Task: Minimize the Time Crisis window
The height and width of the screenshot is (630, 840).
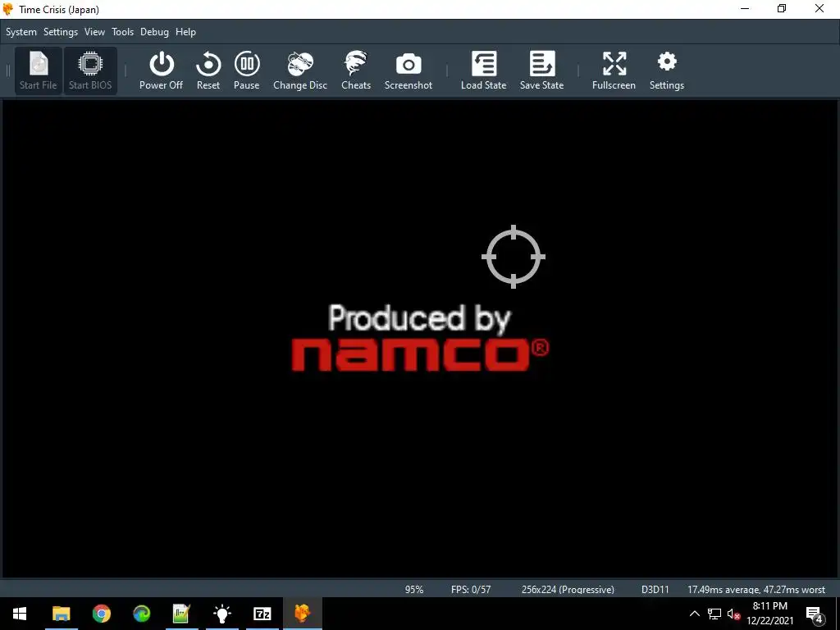Action: [745, 9]
